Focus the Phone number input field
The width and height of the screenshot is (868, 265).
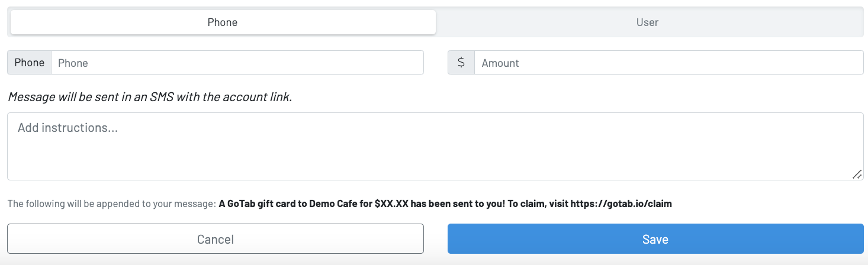(237, 63)
